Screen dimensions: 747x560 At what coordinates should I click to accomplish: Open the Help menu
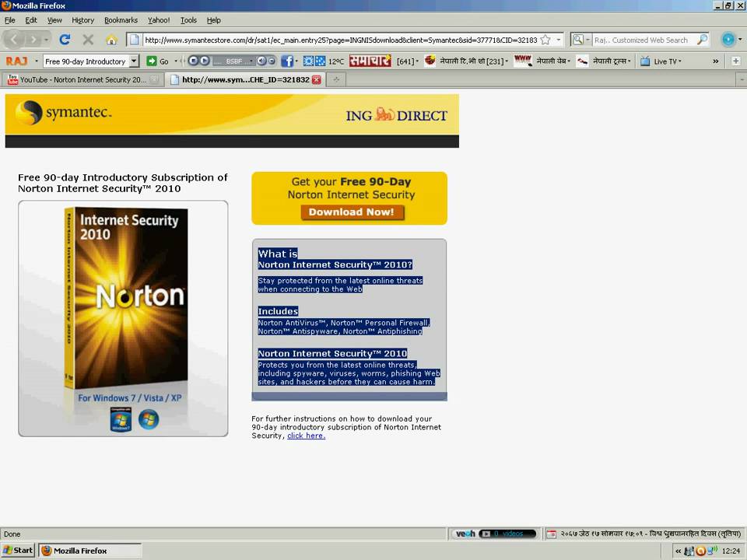click(213, 20)
